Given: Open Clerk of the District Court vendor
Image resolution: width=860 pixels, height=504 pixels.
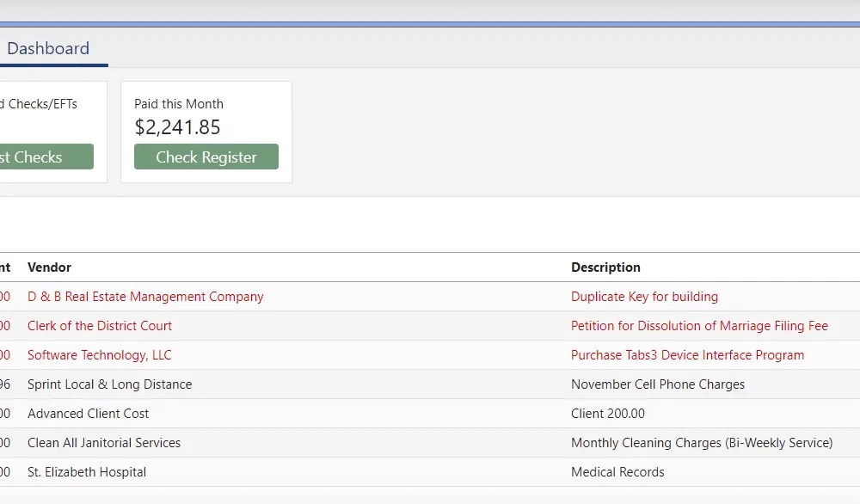Looking at the screenshot, I should pyautogui.click(x=99, y=326).
